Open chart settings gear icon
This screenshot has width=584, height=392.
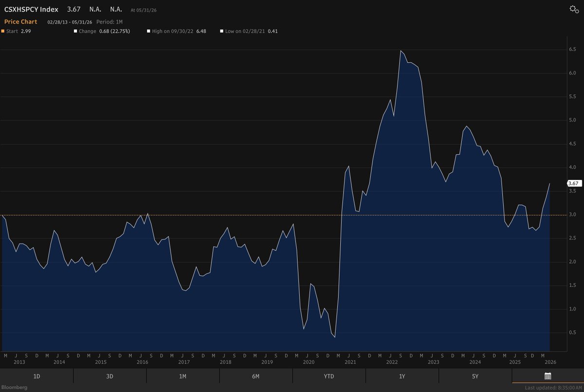pyautogui.click(x=574, y=10)
